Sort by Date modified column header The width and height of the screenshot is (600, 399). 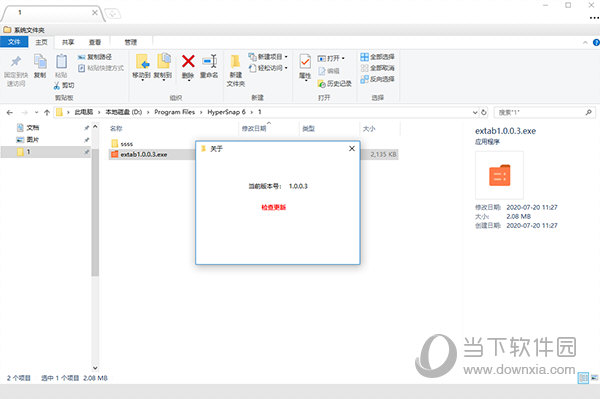254,129
